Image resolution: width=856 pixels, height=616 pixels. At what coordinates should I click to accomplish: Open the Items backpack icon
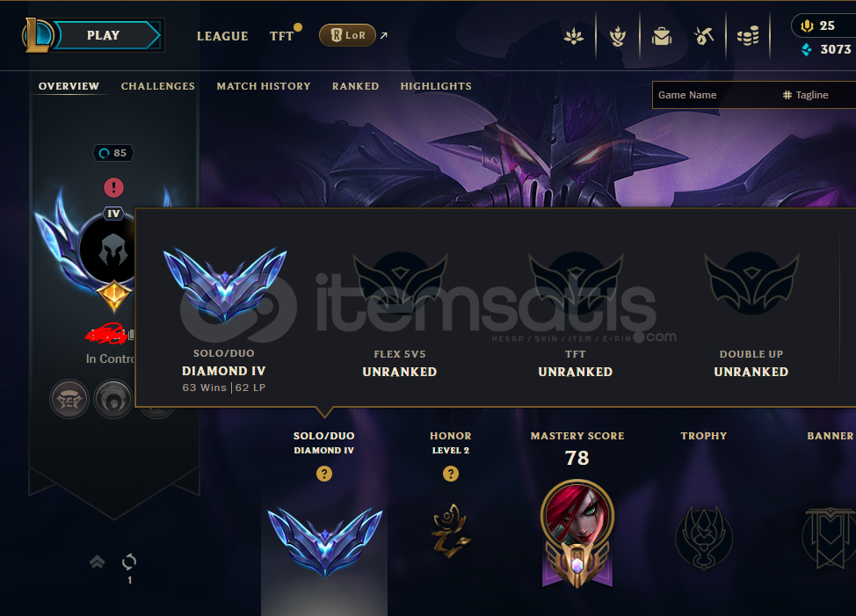click(x=661, y=37)
